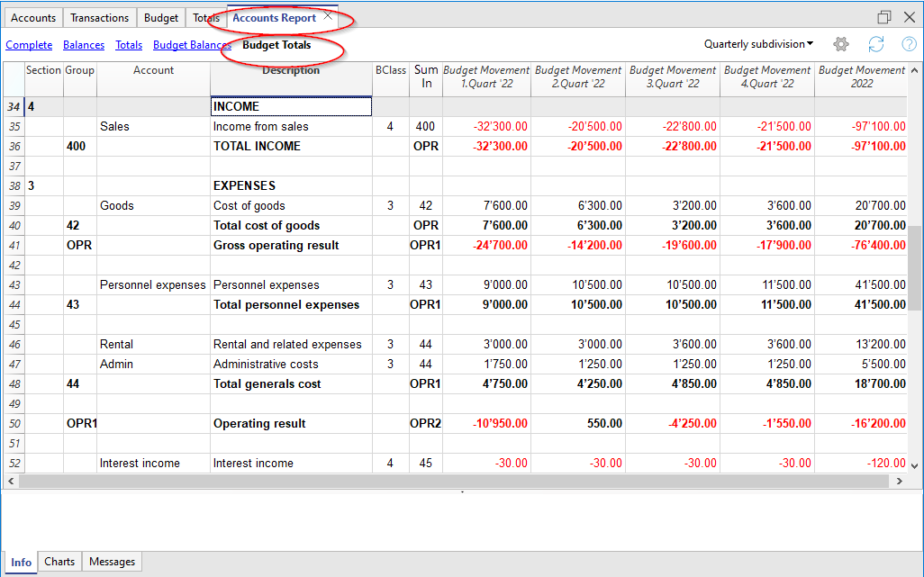This screenshot has height=577, width=924.
Task: Switch to the Accounts tab
Action: [x=33, y=17]
